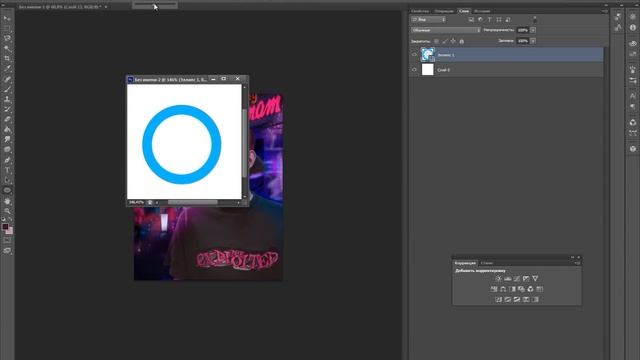Turn layer filtering switch on or off
Image resolution: width=640 pixels, height=360 pixels.
535,19
